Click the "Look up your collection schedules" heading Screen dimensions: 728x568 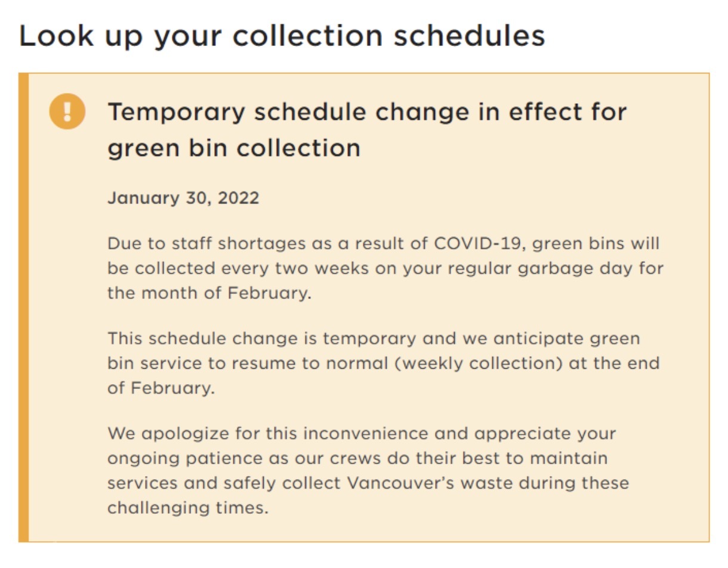click(x=282, y=36)
